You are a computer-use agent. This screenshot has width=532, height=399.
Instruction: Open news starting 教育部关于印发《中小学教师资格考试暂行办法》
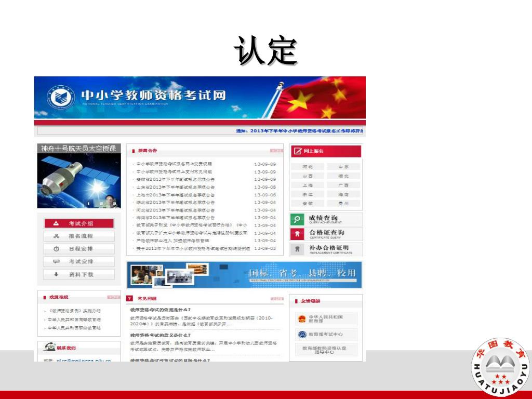(192, 225)
